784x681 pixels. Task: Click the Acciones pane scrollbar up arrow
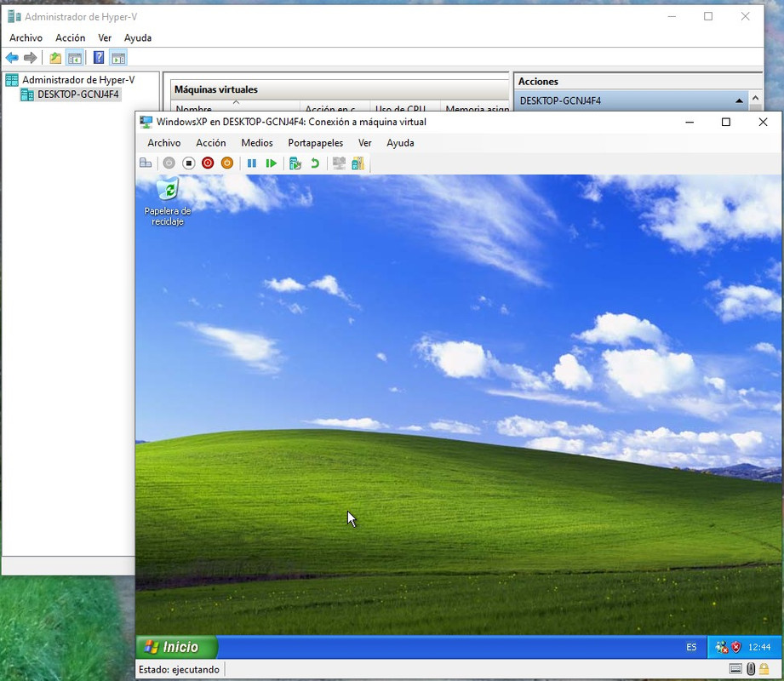click(x=755, y=98)
